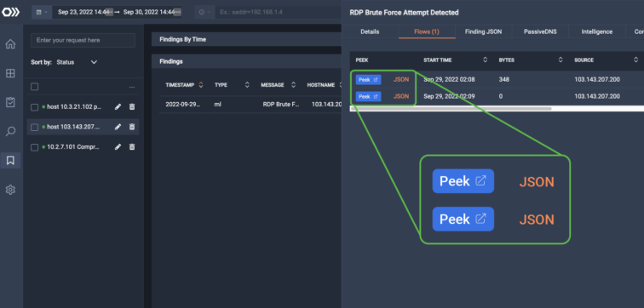Open the dashboard grid icon in the sidebar
This screenshot has width=644, height=308.
[x=10, y=73]
